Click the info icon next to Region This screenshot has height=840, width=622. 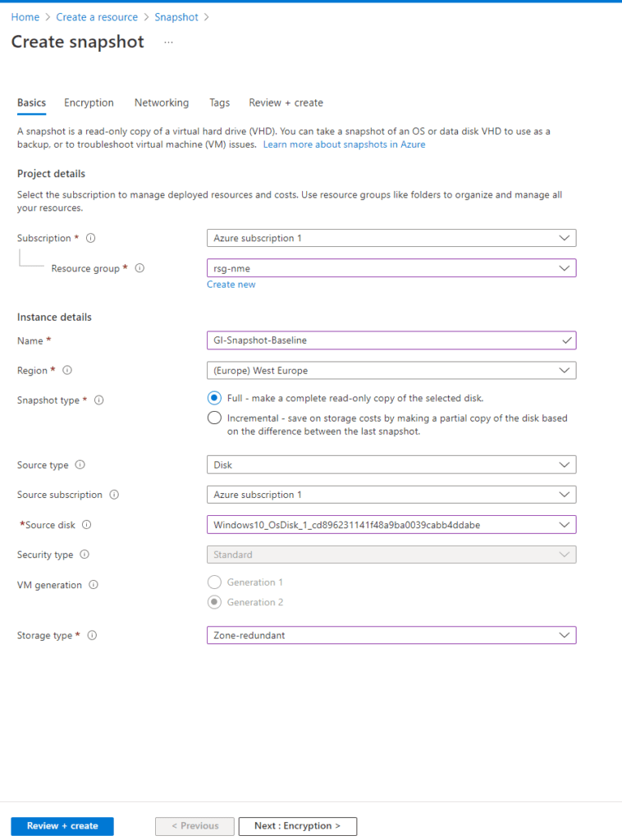(x=66, y=370)
